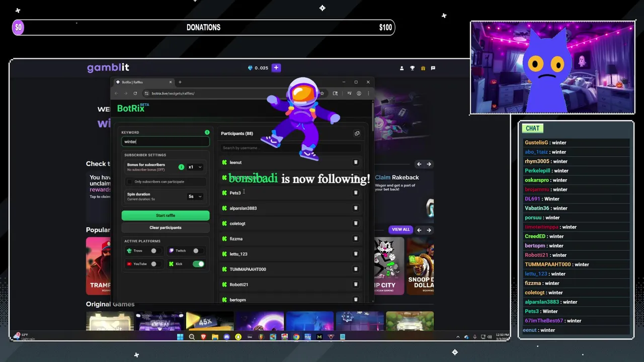Image resolution: width=644 pixels, height=362 pixels.
Task: Add balance with Gamblit plus button
Action: click(276, 68)
